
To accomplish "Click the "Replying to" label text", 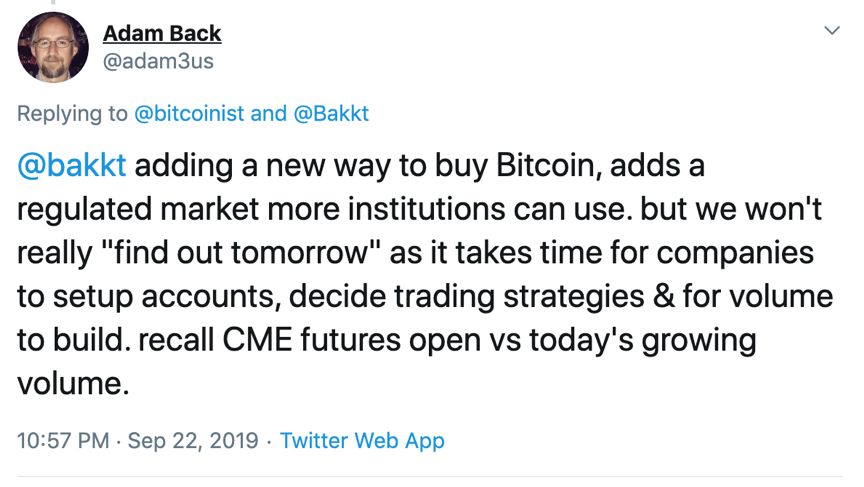I will (x=73, y=113).
